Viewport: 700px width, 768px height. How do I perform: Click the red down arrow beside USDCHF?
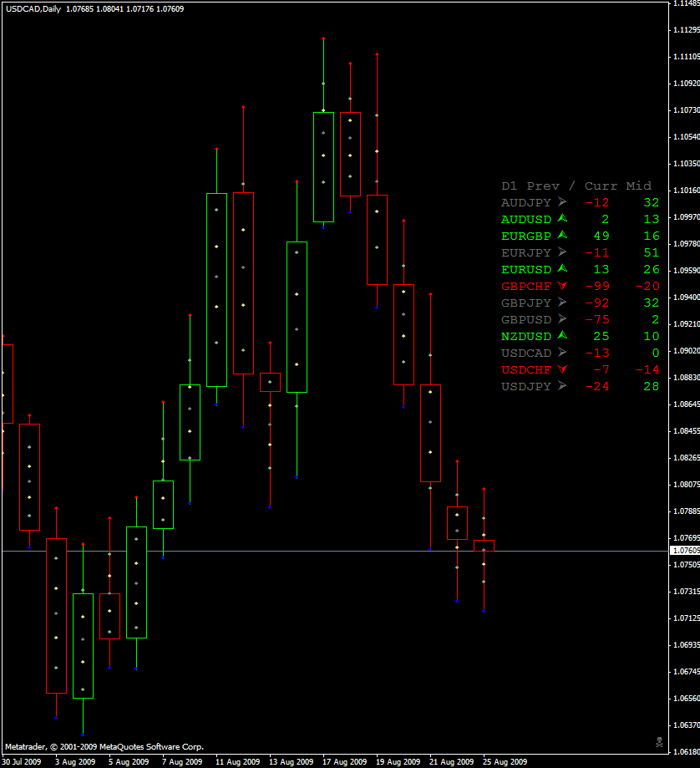point(562,369)
